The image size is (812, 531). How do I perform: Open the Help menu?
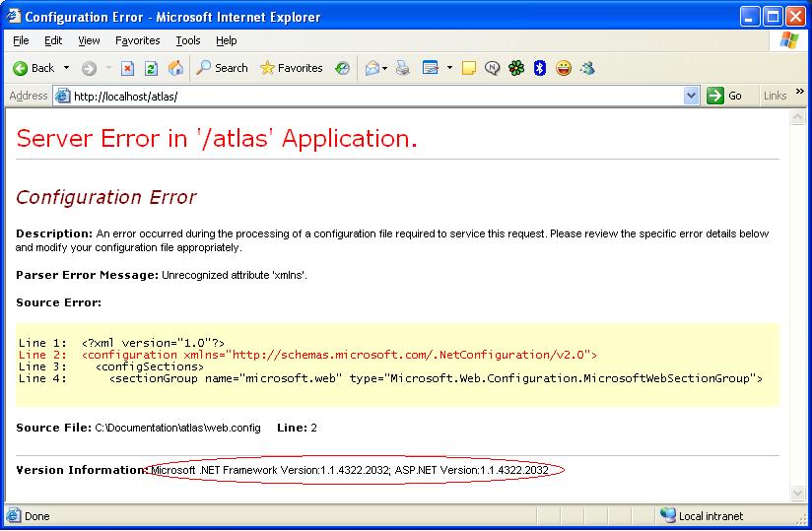pyautogui.click(x=227, y=40)
